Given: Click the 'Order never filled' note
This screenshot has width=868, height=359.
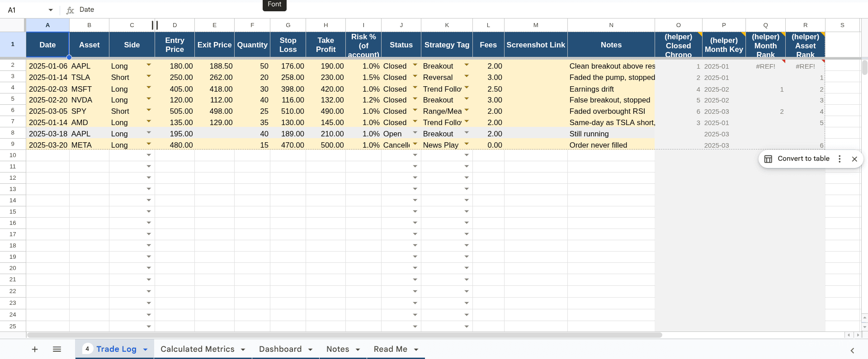Looking at the screenshot, I should [611, 145].
